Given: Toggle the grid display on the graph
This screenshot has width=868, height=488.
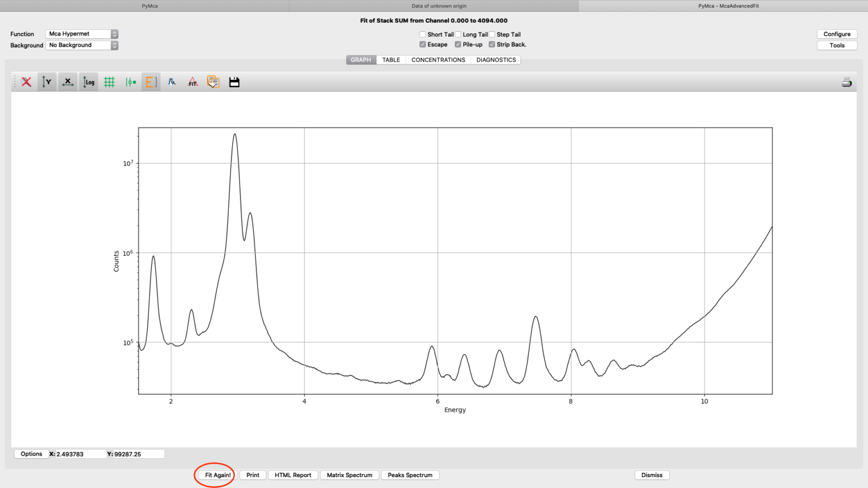Looking at the screenshot, I should (109, 81).
